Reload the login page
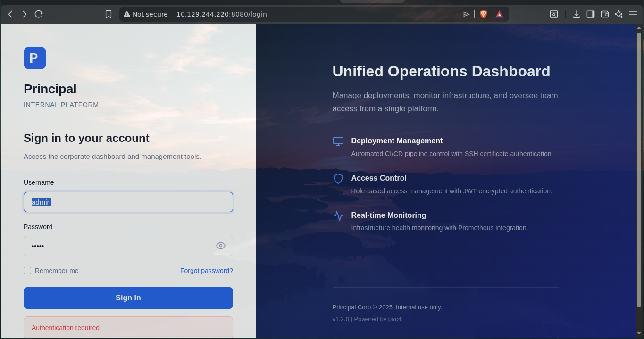 [x=39, y=14]
